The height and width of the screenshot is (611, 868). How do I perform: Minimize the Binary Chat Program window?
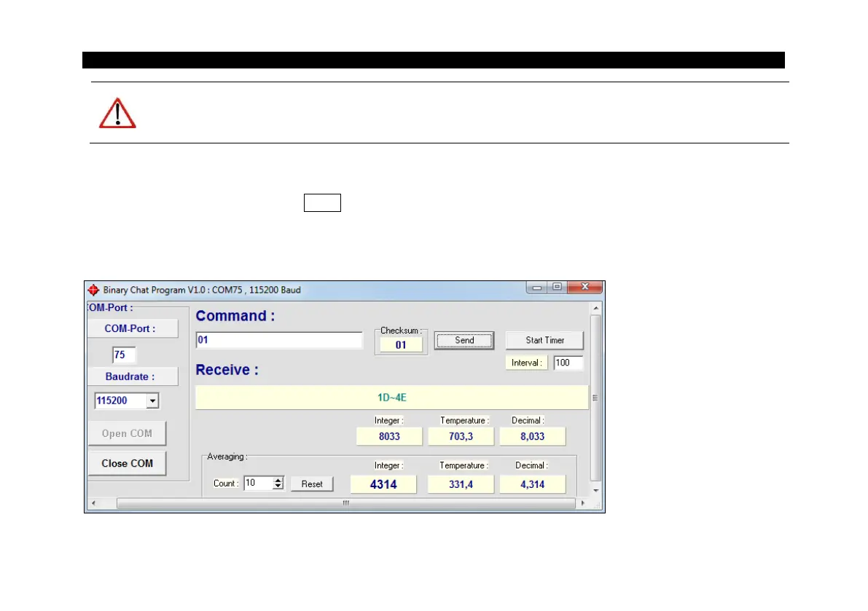pos(536,287)
